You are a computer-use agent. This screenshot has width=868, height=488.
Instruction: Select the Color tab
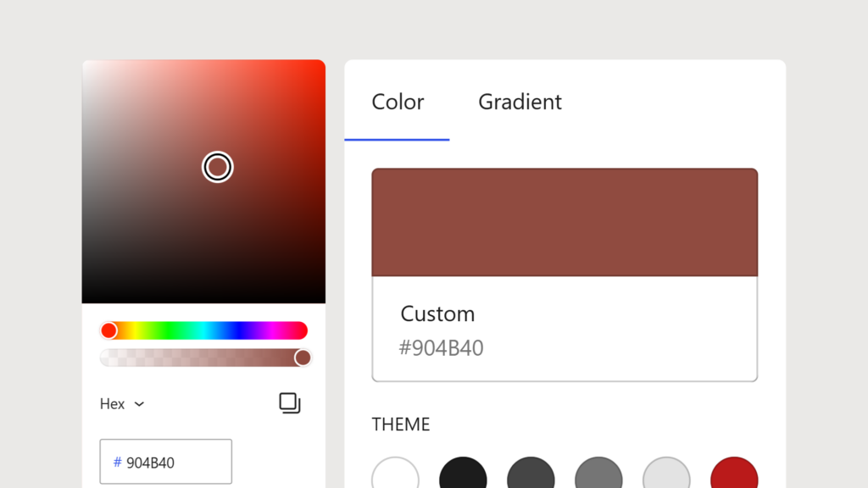398,102
